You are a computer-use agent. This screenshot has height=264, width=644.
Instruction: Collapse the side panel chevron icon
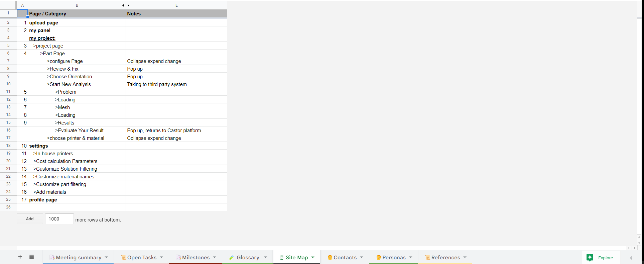click(x=631, y=258)
